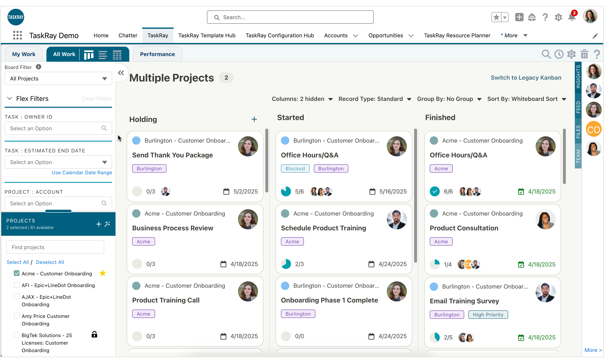Open the Trailhead guidance icon

click(x=532, y=17)
